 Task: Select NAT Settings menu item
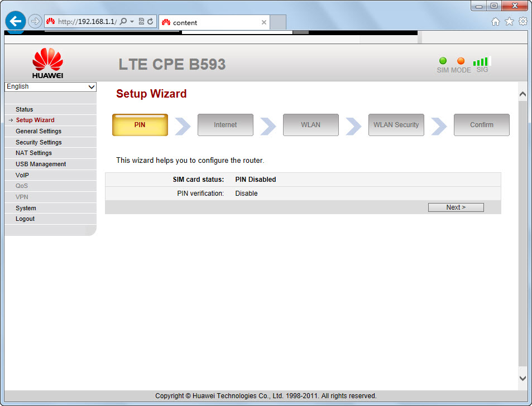pos(33,153)
